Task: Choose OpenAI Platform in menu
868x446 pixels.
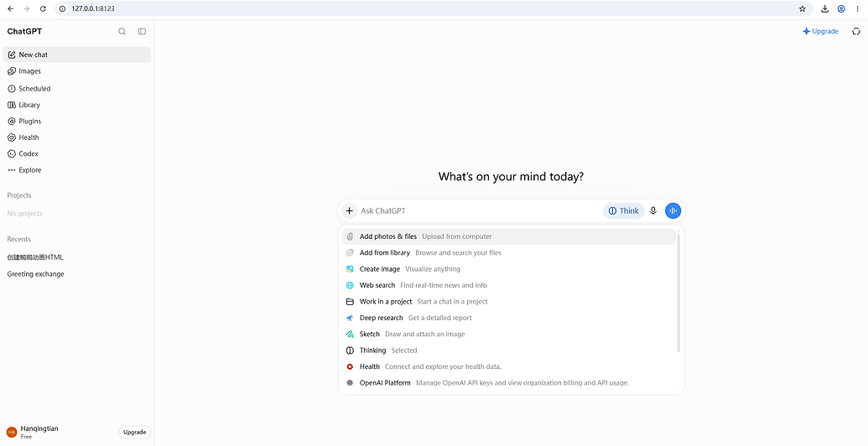Action: 509,383
